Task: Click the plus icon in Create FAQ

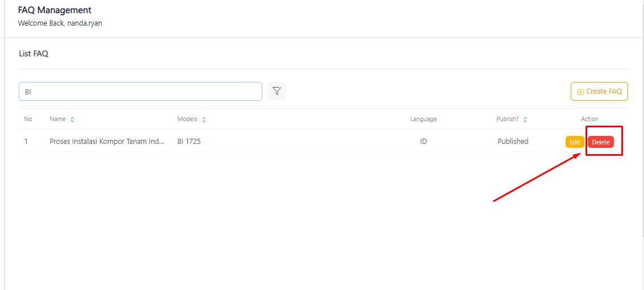Action: coord(580,92)
